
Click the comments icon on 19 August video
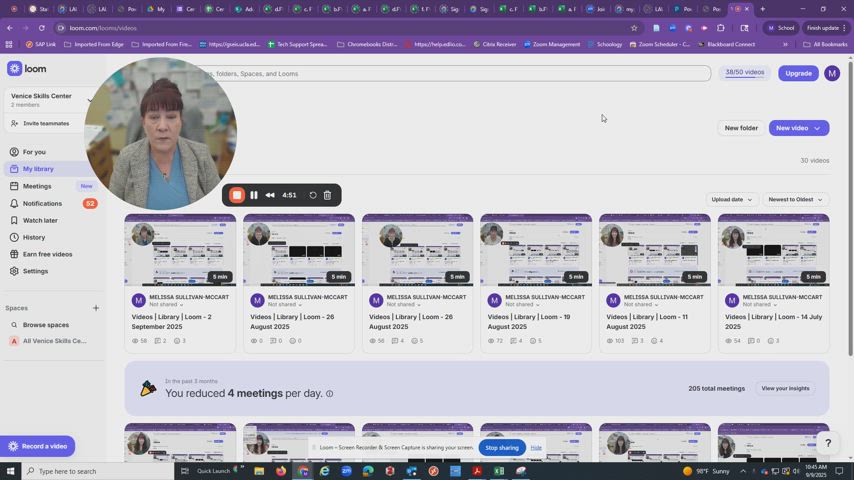pyautogui.click(x=513, y=341)
